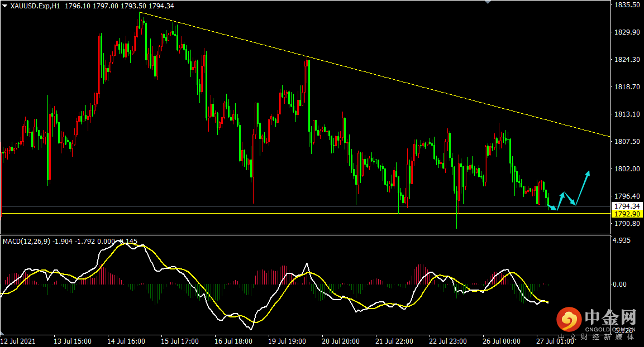Click the 20 Jul 20:00 time axis label
The width and height of the screenshot is (644, 347).
[341, 341]
